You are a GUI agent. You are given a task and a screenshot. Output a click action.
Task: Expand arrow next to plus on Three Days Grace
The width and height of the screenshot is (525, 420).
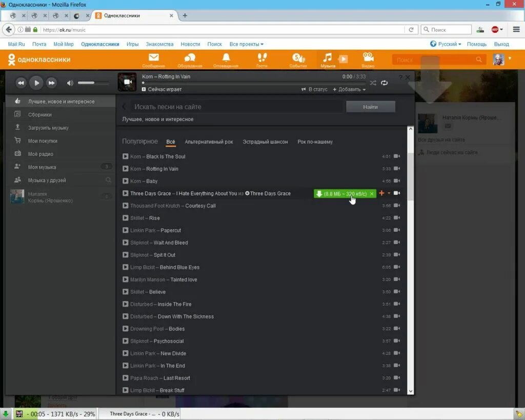pyautogui.click(x=389, y=193)
